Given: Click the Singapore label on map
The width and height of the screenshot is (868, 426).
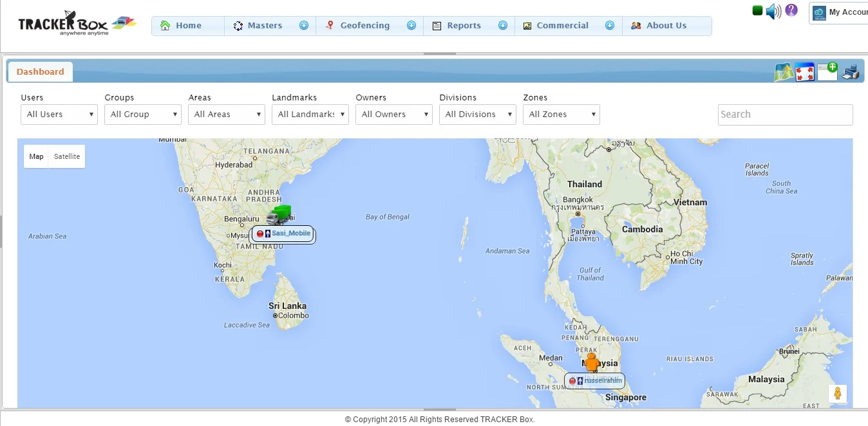Looking at the screenshot, I should (x=625, y=398).
